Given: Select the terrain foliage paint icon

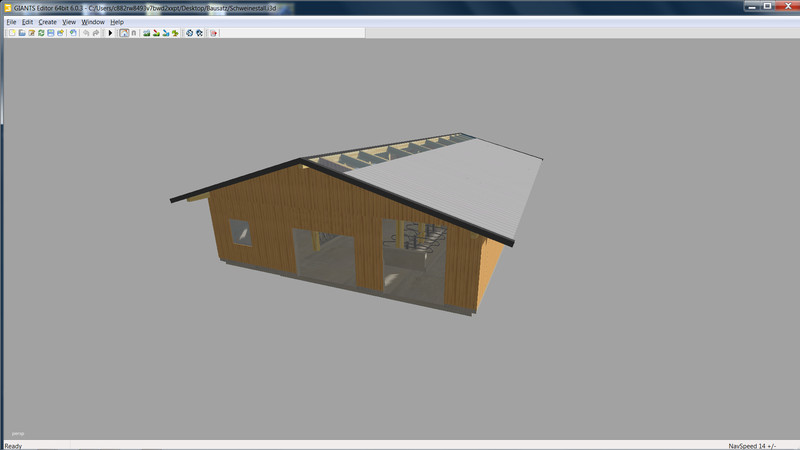Looking at the screenshot, I should pyautogui.click(x=175, y=33).
